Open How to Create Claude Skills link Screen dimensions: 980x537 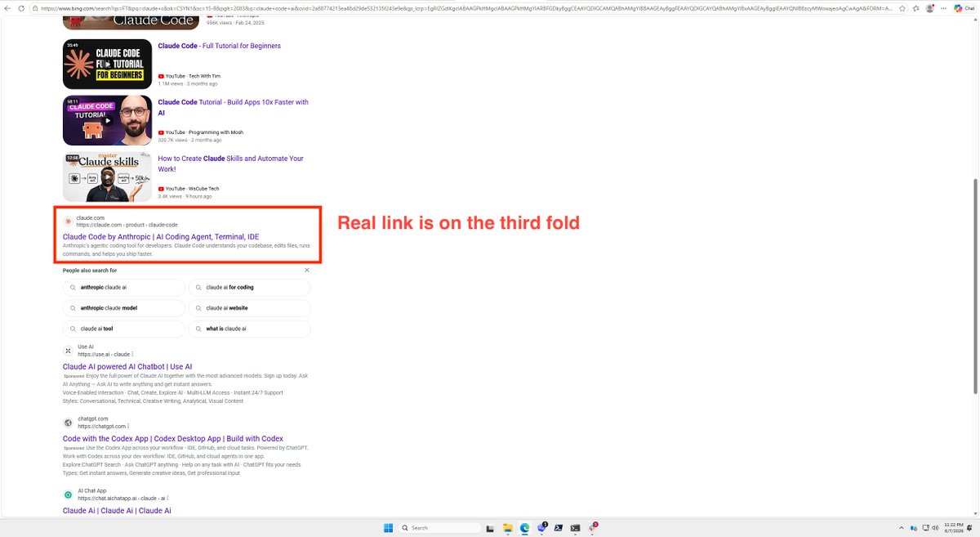click(x=230, y=163)
